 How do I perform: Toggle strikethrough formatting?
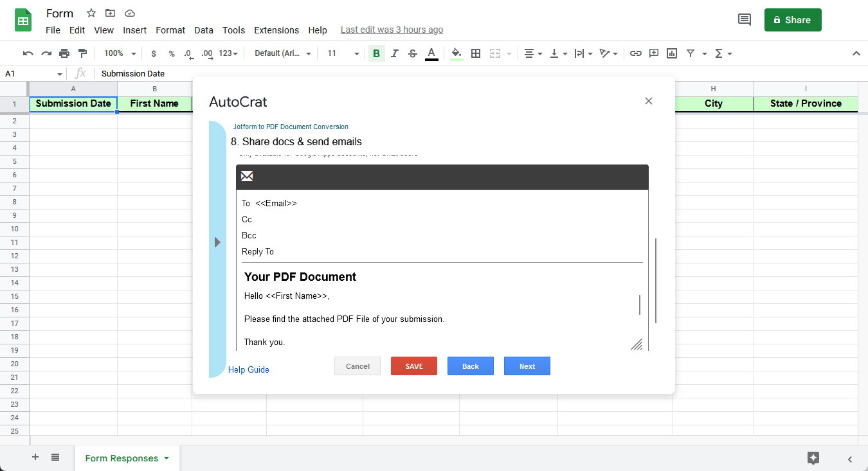413,53
